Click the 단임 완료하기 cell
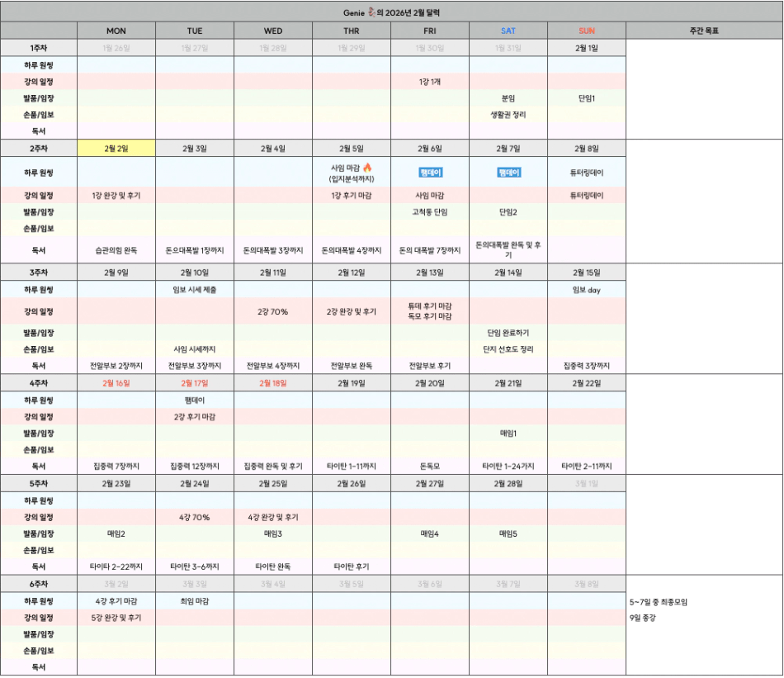The height and width of the screenshot is (678, 784). click(508, 332)
